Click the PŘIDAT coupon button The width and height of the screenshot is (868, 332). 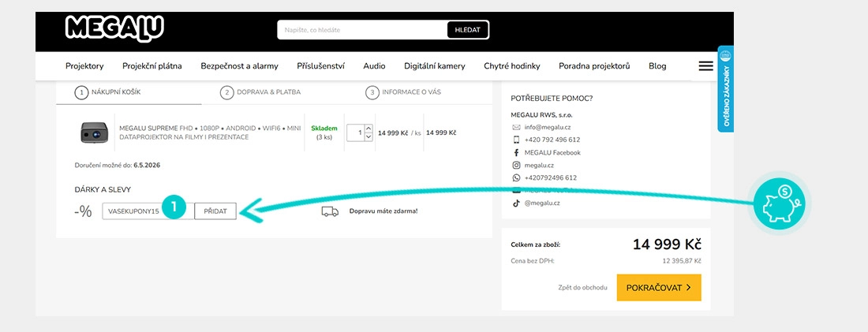tap(215, 211)
